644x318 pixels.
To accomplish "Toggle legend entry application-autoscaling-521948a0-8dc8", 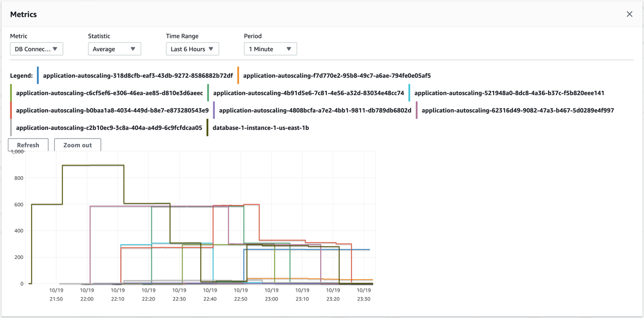I will point(509,93).
